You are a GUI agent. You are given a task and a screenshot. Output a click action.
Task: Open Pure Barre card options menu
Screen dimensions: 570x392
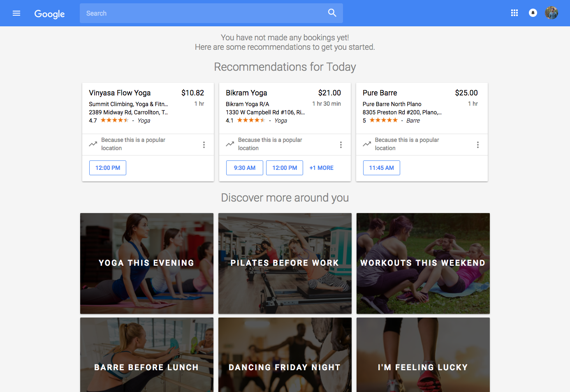tap(478, 145)
